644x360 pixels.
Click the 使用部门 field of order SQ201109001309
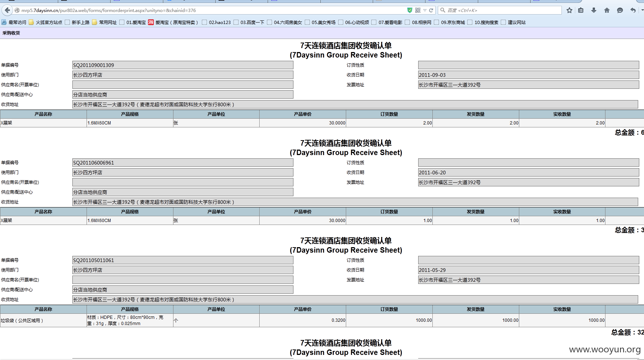(x=183, y=75)
